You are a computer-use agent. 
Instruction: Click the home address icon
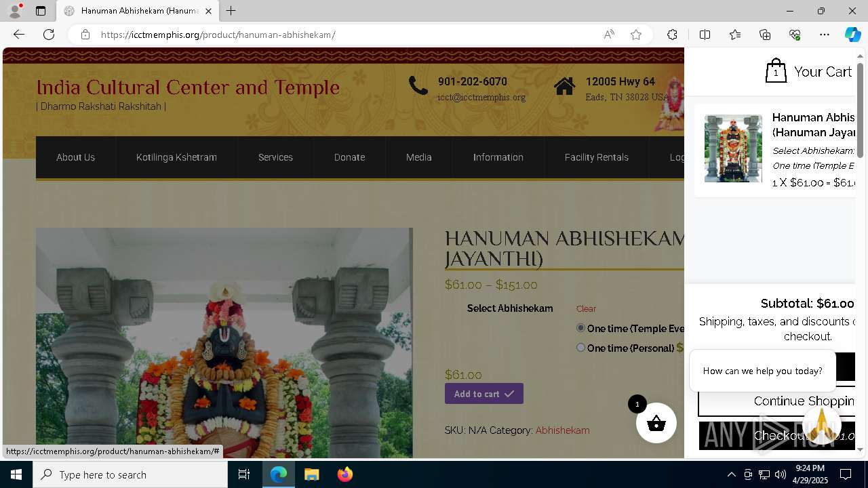point(564,86)
